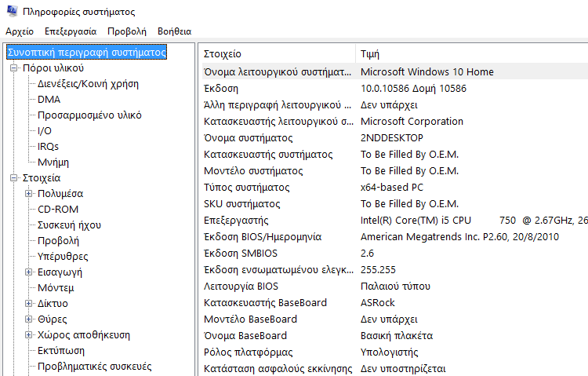Select Διενέξεις/Κοινή χρήση tree item
The width and height of the screenshot is (588, 376).
pyautogui.click(x=88, y=84)
